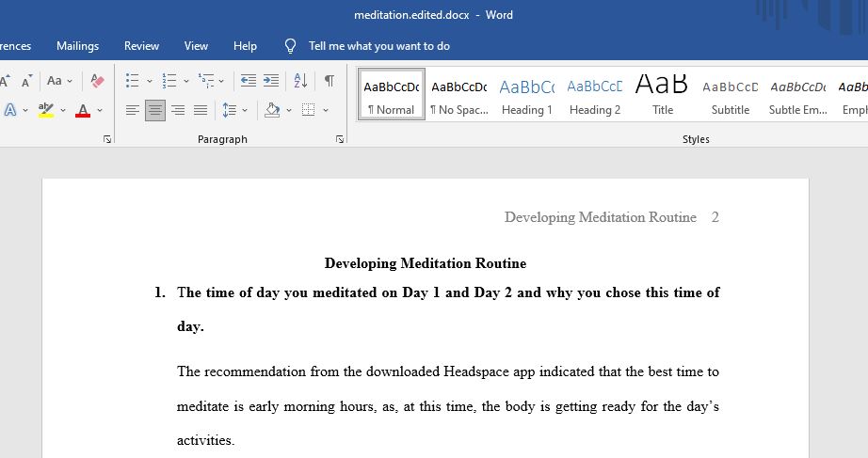Image resolution: width=868 pixels, height=458 pixels.
Task: Apply borders to the selection
Action: click(309, 110)
